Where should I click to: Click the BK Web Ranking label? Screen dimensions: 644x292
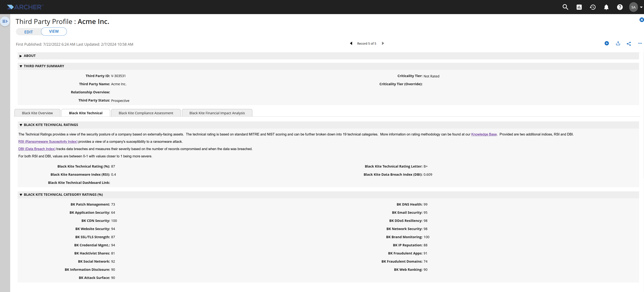pyautogui.click(x=408, y=270)
